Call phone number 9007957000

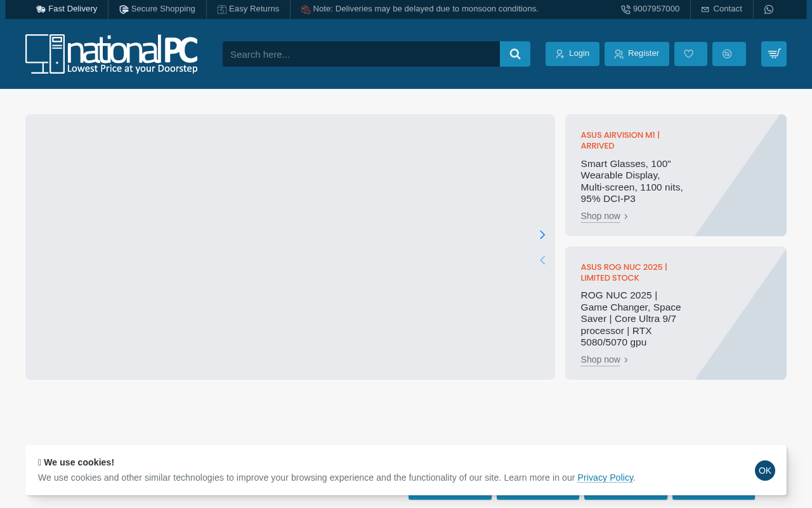(656, 9)
